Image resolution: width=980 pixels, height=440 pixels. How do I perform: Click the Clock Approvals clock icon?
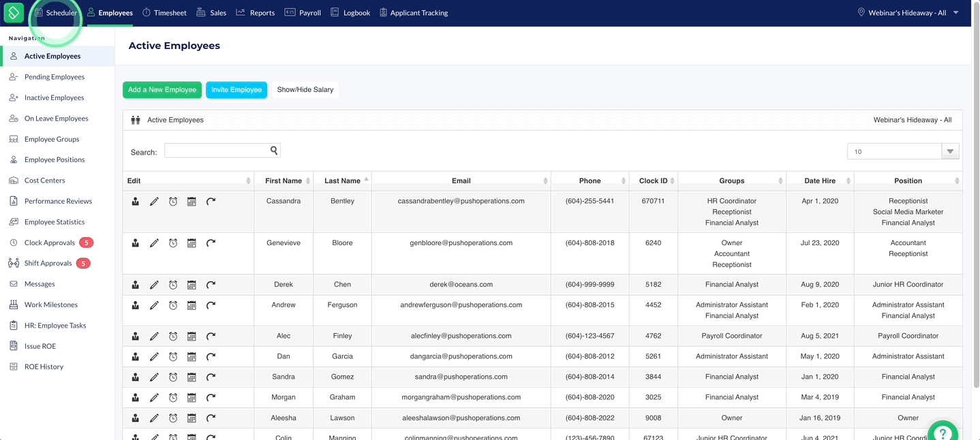click(x=13, y=242)
